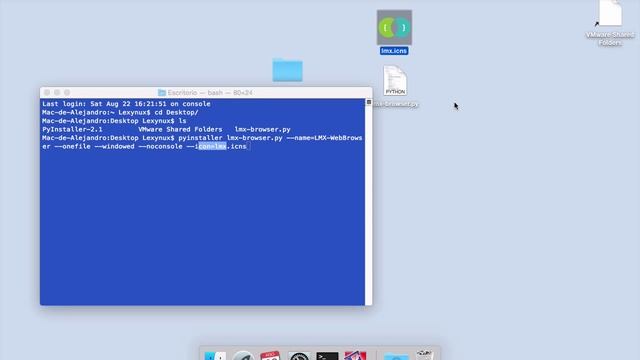Open Calendar from the Dock
This screenshot has height=360, width=640.
tap(270, 356)
